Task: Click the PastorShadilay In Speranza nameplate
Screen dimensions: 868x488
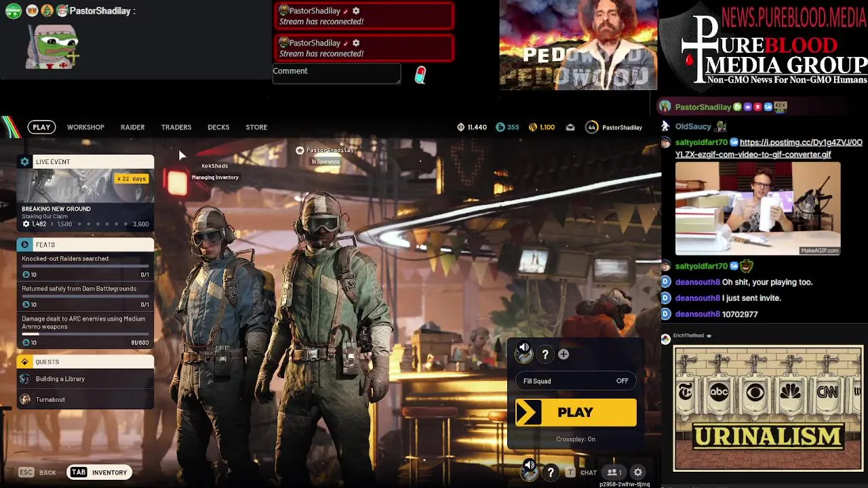Action: point(325,156)
